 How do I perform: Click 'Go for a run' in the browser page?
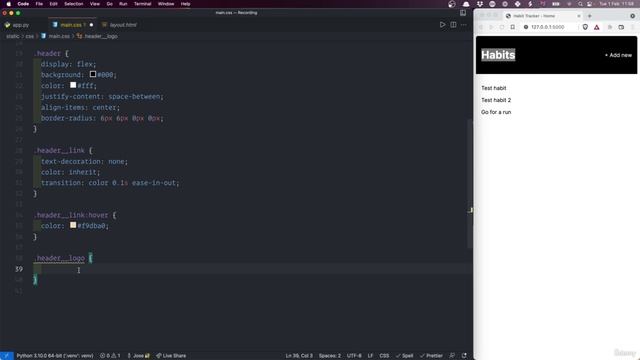click(x=496, y=112)
